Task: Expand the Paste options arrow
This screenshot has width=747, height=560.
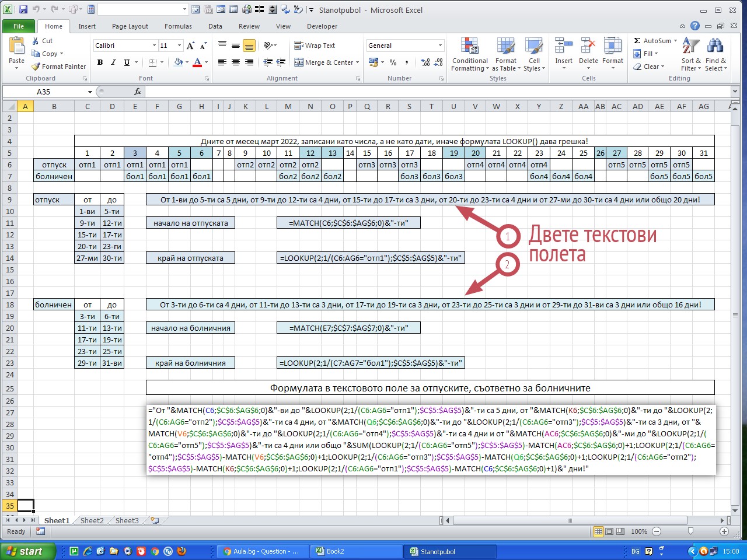Action: click(x=16, y=68)
